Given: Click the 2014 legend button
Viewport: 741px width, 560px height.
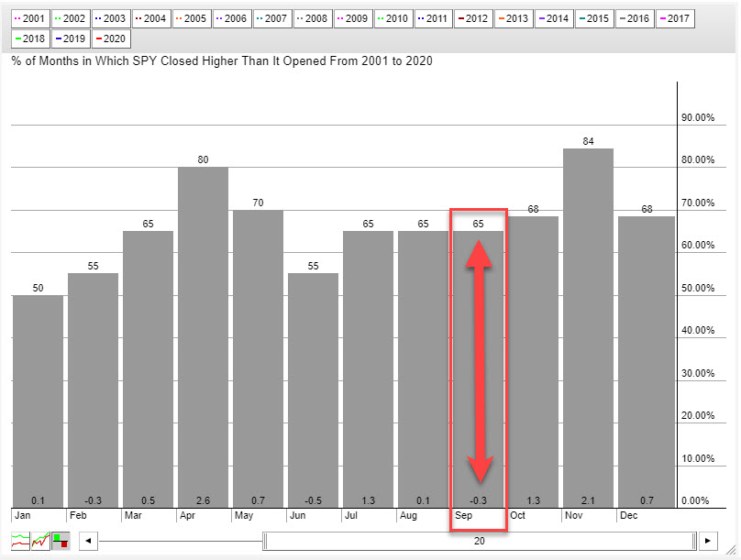Looking at the screenshot, I should coord(554,18).
